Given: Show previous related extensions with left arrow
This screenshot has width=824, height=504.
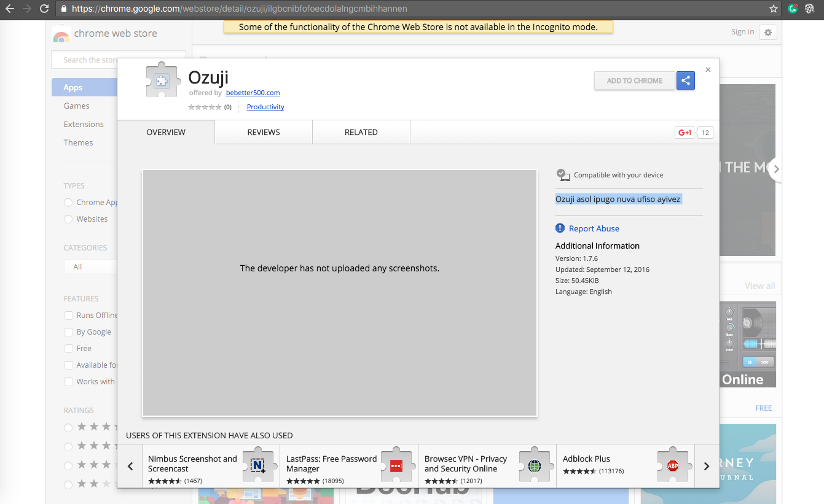Looking at the screenshot, I should coord(130,467).
